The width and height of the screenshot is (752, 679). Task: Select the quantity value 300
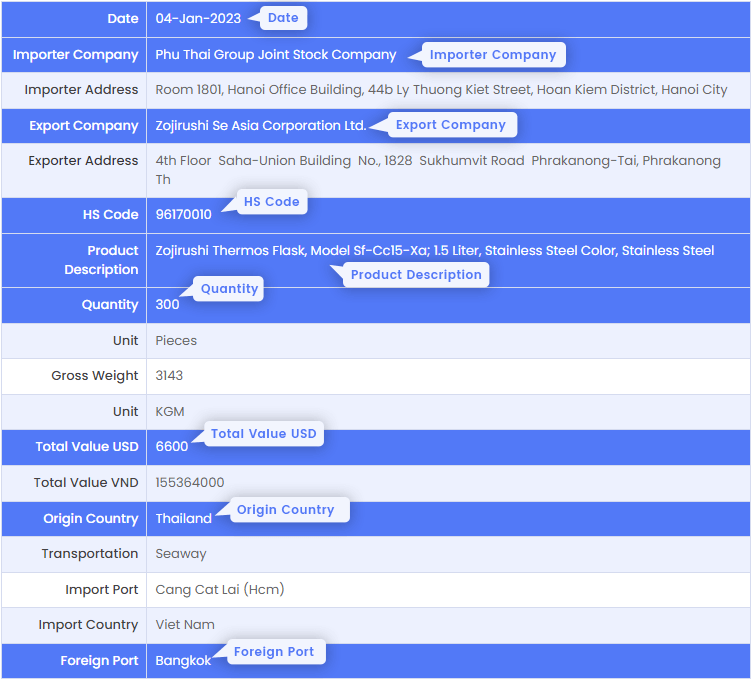tap(167, 304)
